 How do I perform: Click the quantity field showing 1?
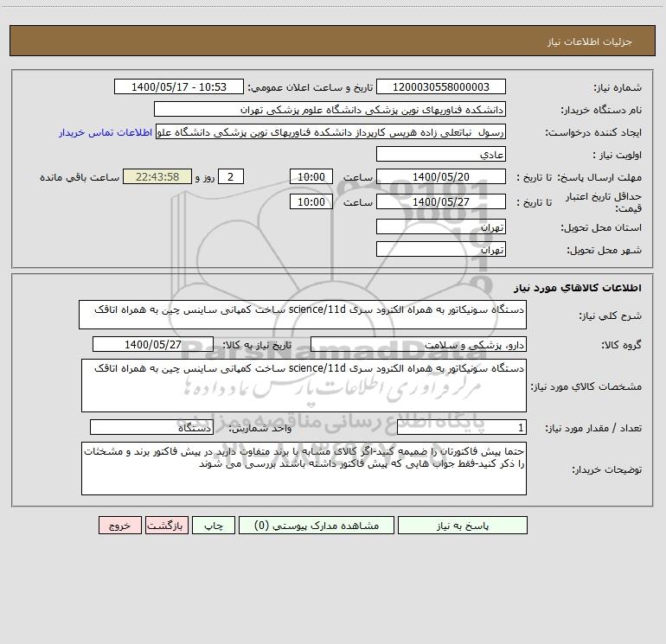coord(462,428)
